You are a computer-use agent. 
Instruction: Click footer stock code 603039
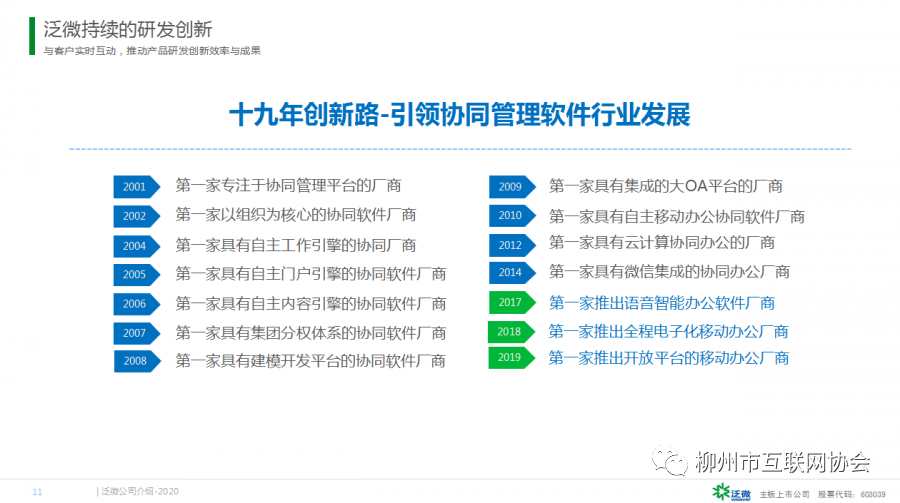coord(872,494)
